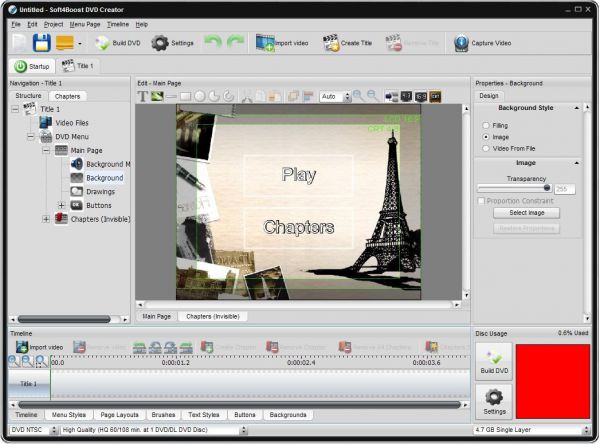Open the Auto zoom dropdown
The width and height of the screenshot is (600, 444).
(x=333, y=96)
